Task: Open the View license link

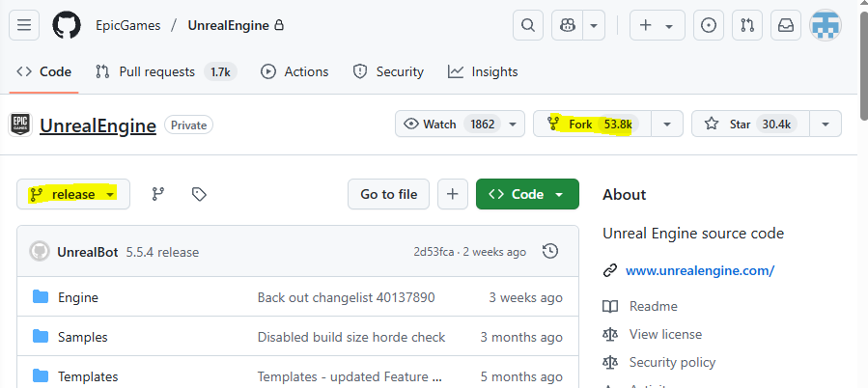Action: click(x=665, y=334)
